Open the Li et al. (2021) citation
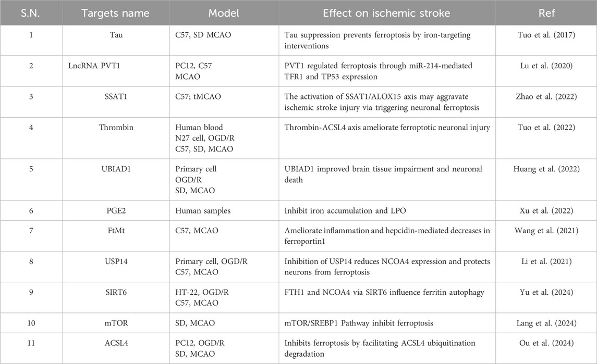Image resolution: width=597 pixels, height=364 pixels. coord(546,261)
